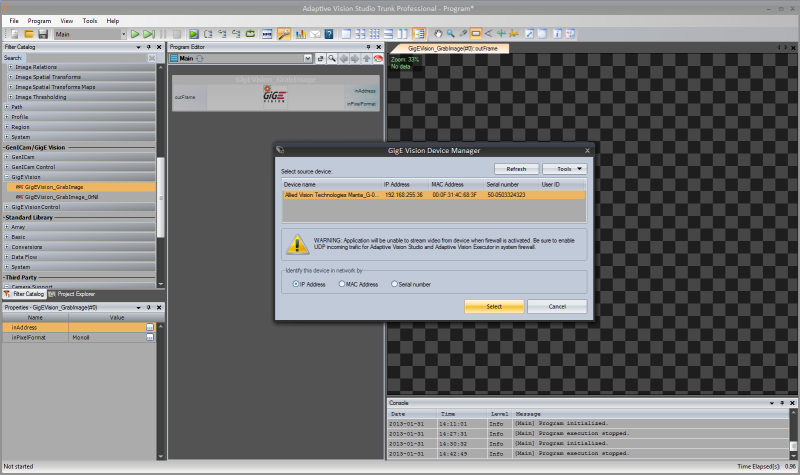This screenshot has width=800, height=475.
Task: Click the Run program play icon
Action: [x=135, y=34]
